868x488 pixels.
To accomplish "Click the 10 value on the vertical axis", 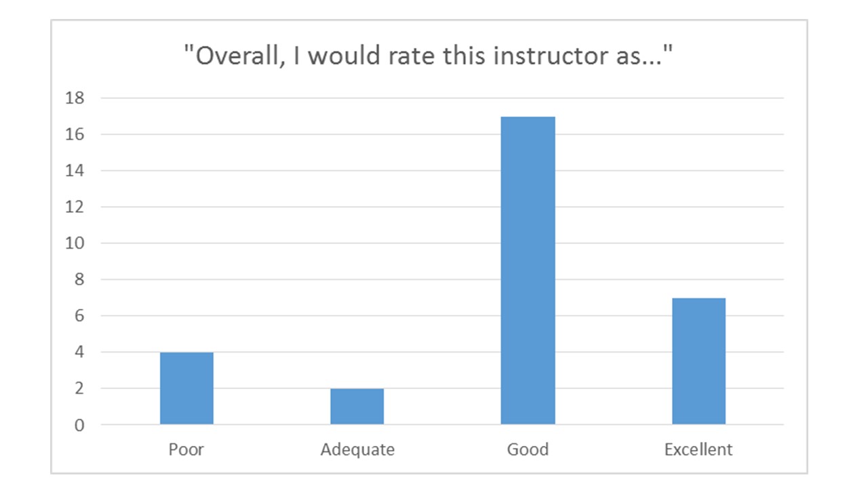I will pyautogui.click(x=77, y=243).
